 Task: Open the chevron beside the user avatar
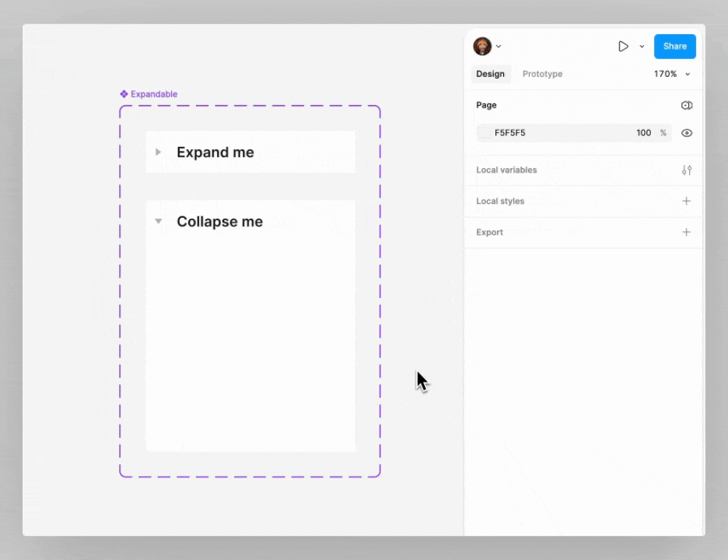pos(499,47)
